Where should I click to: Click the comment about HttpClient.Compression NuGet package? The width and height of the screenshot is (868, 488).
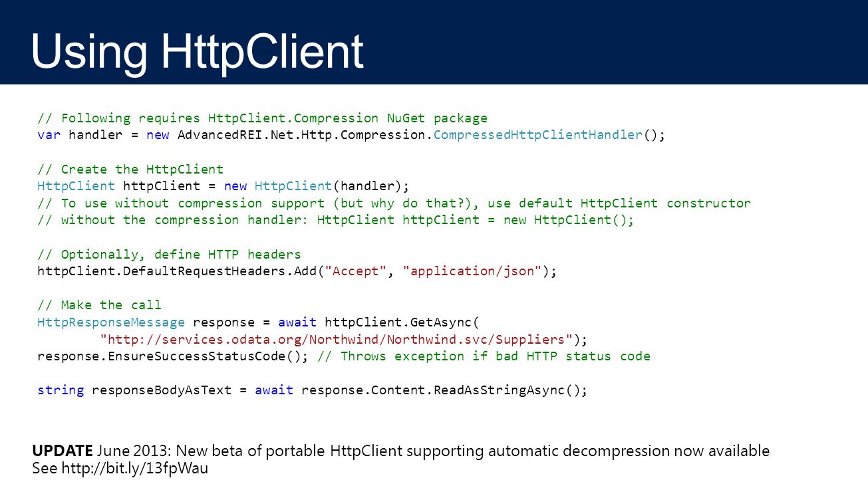263,118
